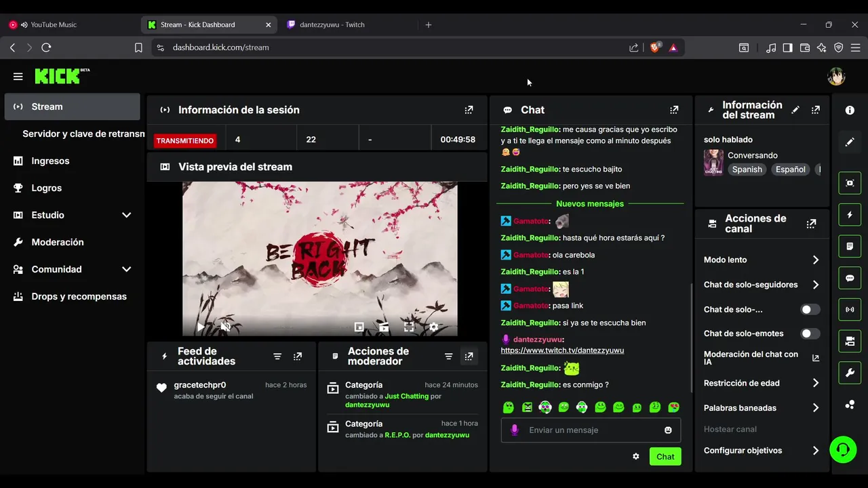
Task: Bookmark the page via address bar icon
Action: coord(138,47)
